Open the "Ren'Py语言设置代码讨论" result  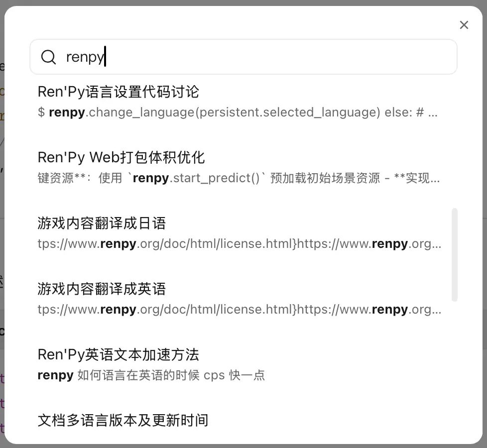click(x=119, y=92)
